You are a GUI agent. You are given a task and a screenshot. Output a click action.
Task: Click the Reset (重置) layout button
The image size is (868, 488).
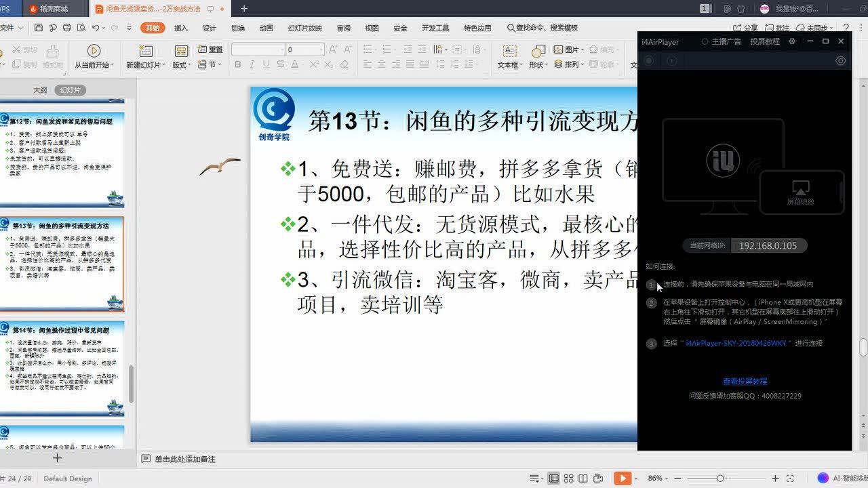pyautogui.click(x=210, y=49)
